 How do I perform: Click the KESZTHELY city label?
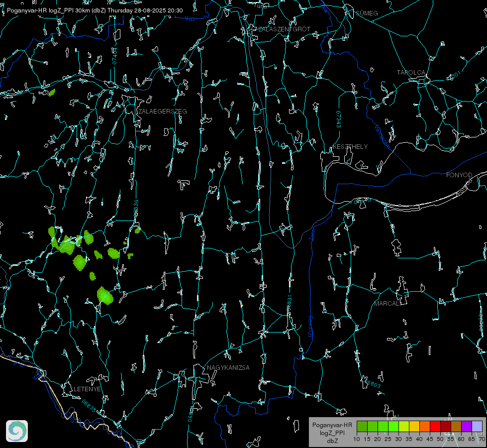[350, 147]
